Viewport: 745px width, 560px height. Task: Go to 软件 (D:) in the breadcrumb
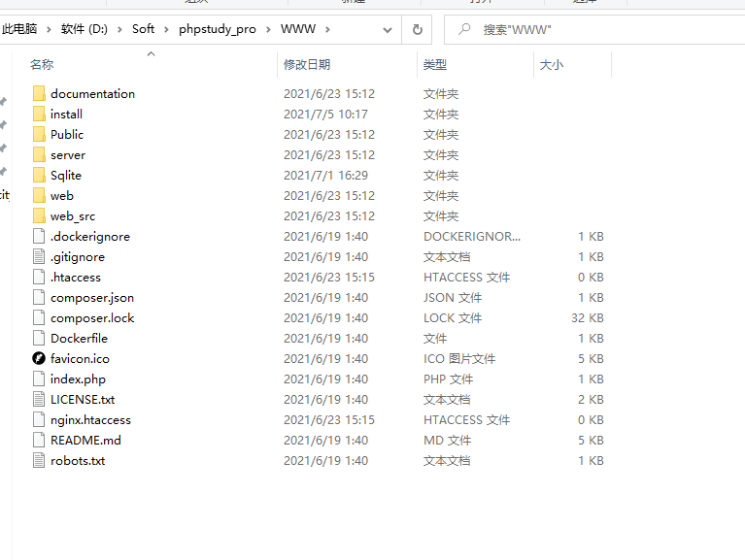click(x=85, y=29)
